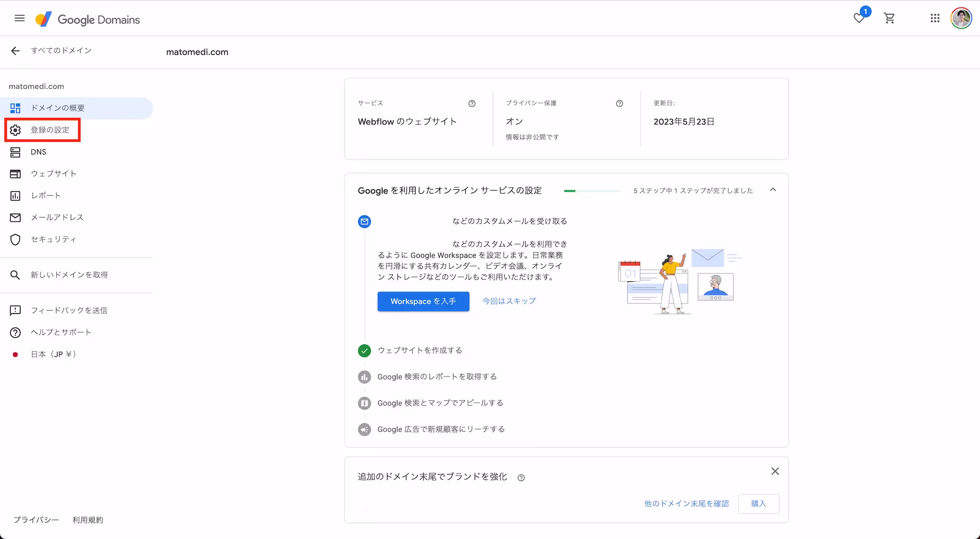Image resolution: width=980 pixels, height=539 pixels.
Task: Click the green completed checkmark icon
Action: [364, 351]
